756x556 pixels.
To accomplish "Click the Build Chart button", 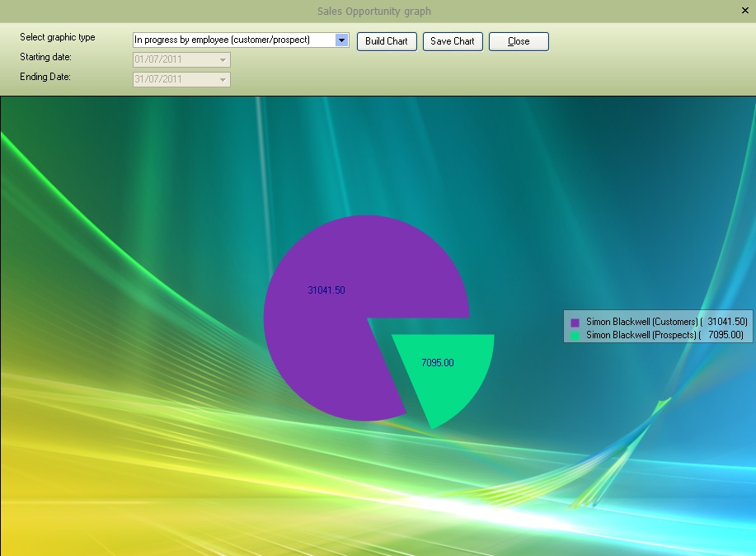I will click(x=387, y=41).
